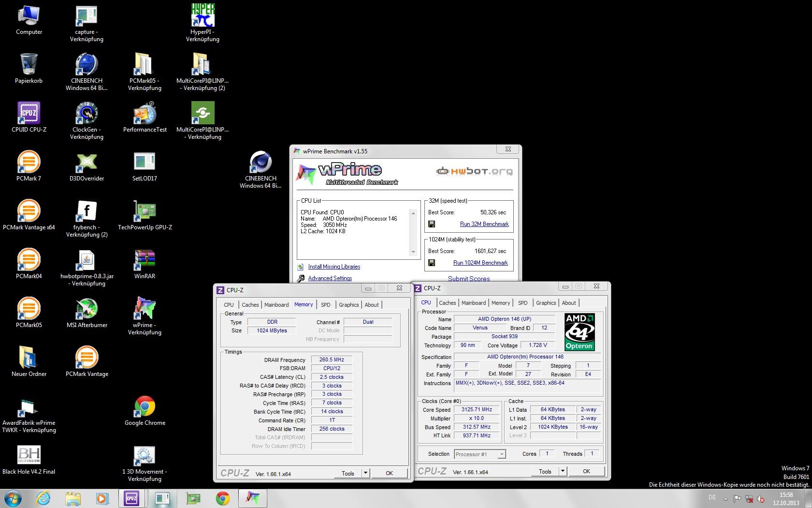Click OK in the Memory CPU-Z window
Viewport: 812px width, 508px height.
coord(389,473)
